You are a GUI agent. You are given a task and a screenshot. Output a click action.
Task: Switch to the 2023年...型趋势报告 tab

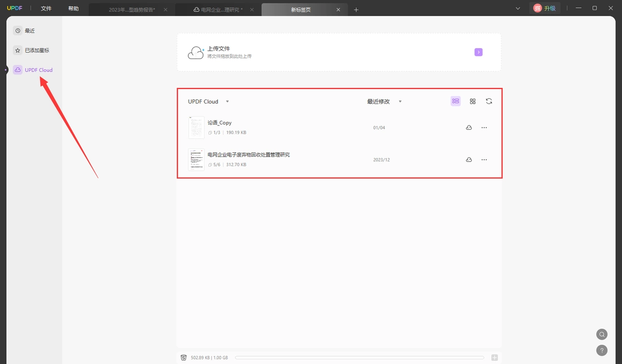coord(132,10)
